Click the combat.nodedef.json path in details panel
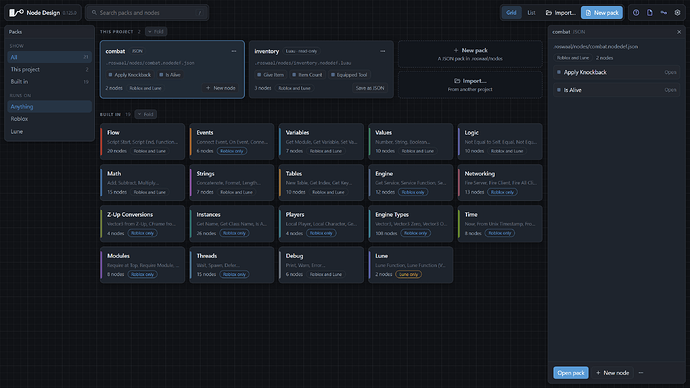 pyautogui.click(x=596, y=46)
